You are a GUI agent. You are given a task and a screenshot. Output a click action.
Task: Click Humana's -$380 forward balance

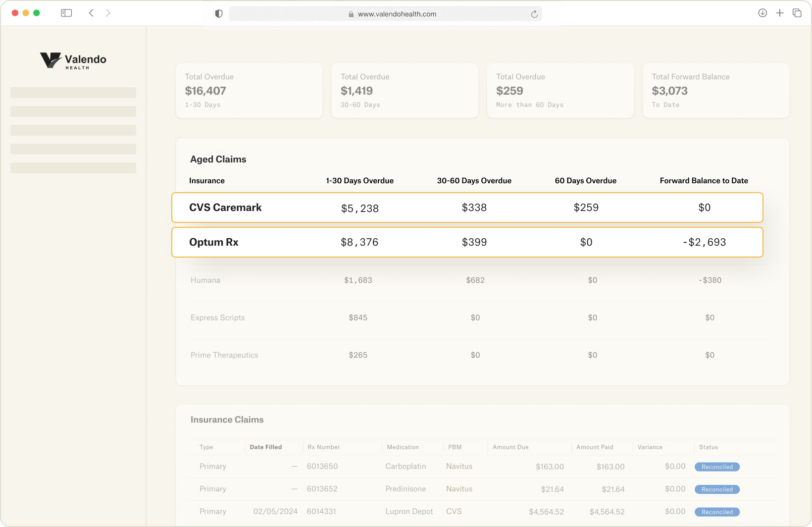710,280
